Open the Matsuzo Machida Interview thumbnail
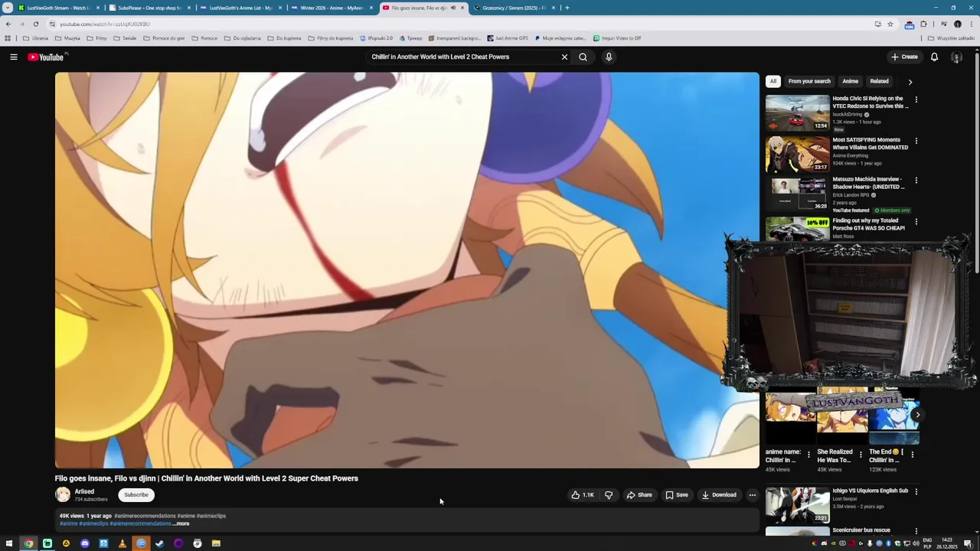 (x=797, y=193)
